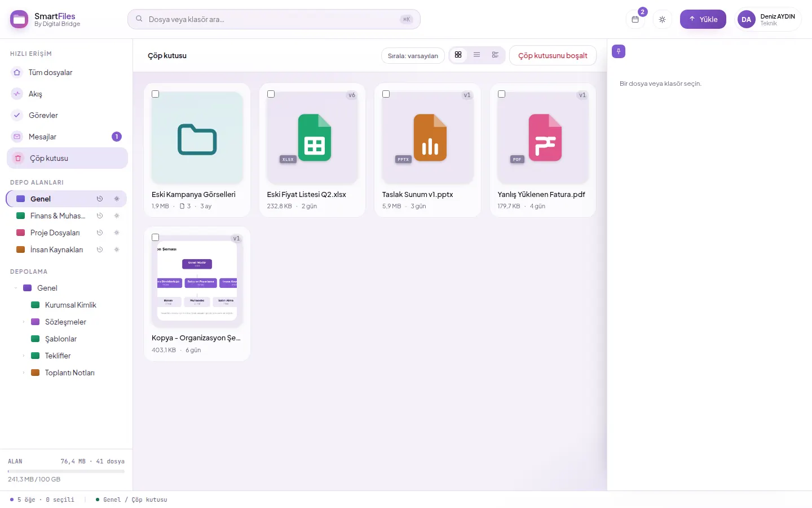Click the Çöp kutusunu boşalt button
The width and height of the screenshot is (812, 508).
point(553,55)
